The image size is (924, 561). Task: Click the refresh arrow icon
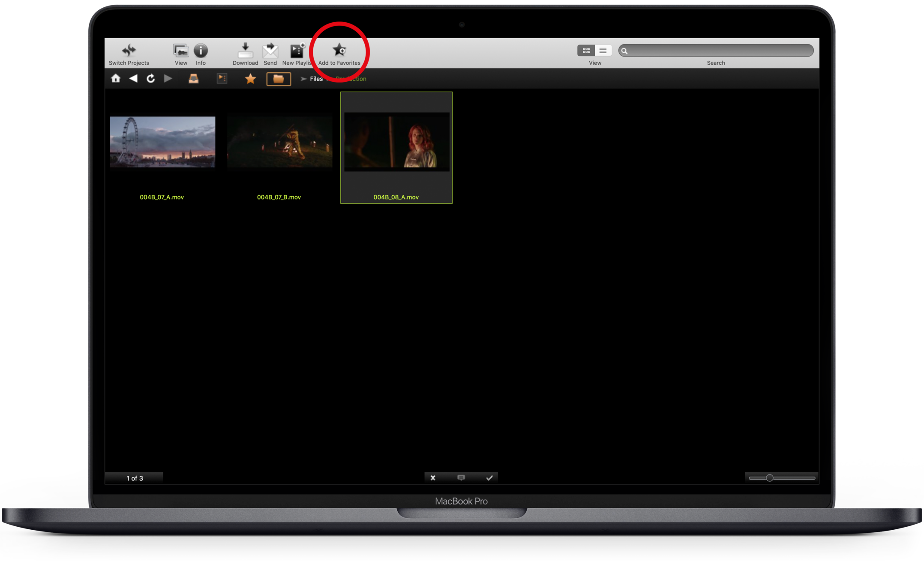point(150,78)
